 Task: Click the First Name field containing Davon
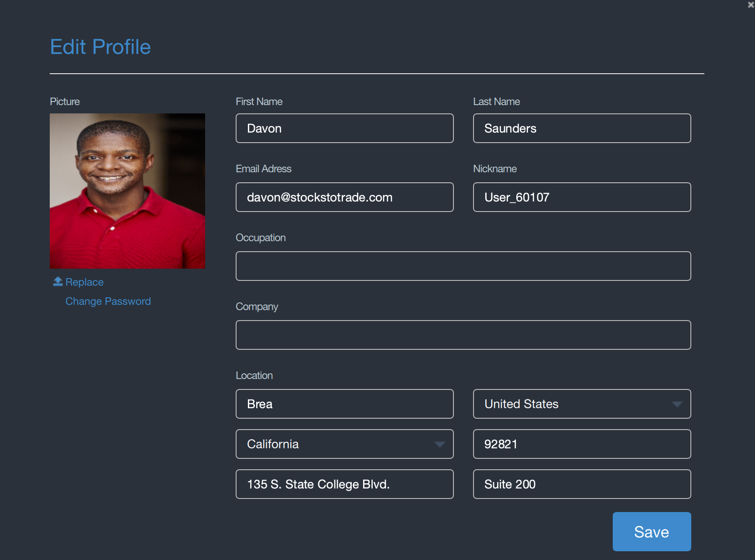344,128
